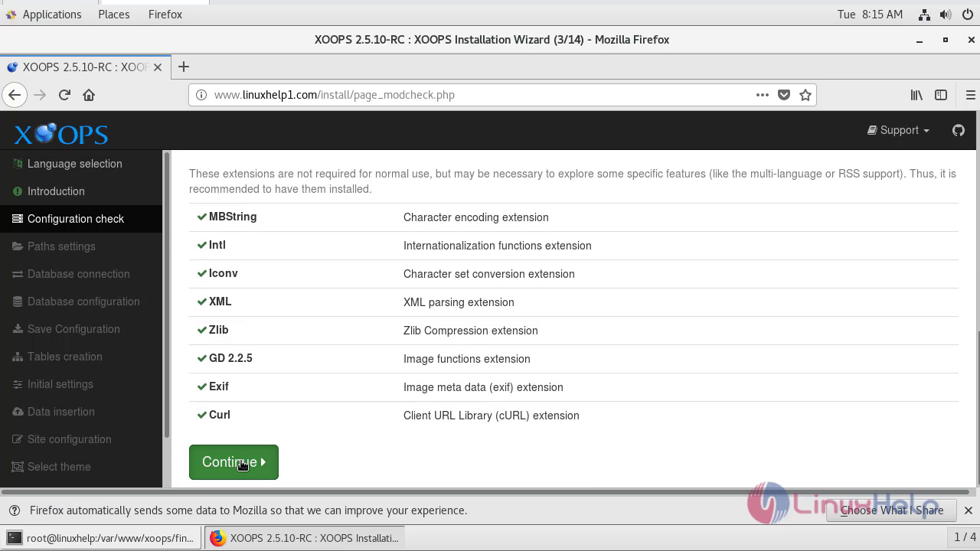Open the Firefox hamburger menu
The width and height of the screenshot is (980, 551).
pyautogui.click(x=970, y=95)
